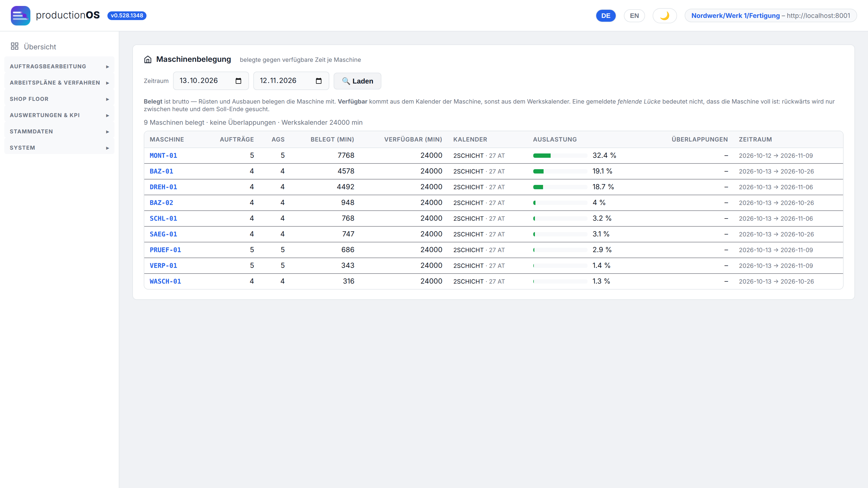Open the end date calendar picker icon
This screenshot has width=868, height=488.
click(x=318, y=81)
